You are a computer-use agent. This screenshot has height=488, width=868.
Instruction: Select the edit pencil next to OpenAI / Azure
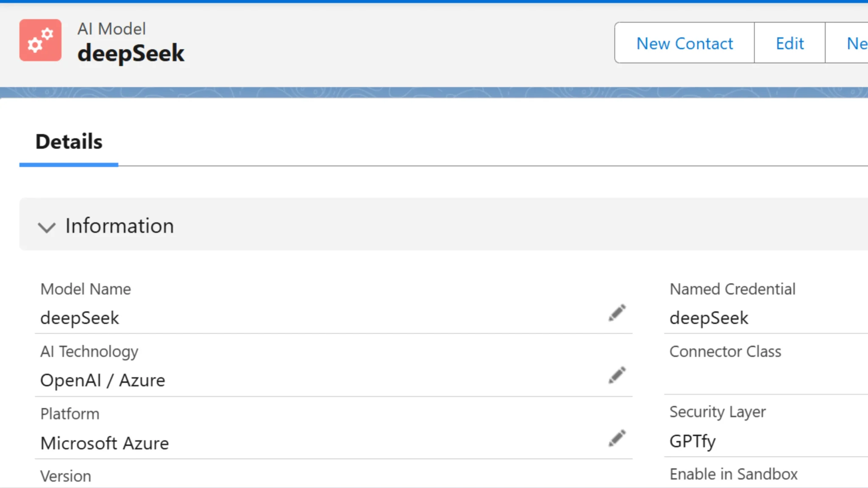pyautogui.click(x=617, y=375)
